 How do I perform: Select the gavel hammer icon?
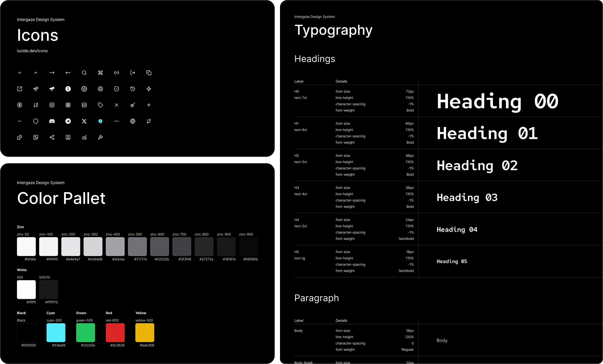(100, 137)
